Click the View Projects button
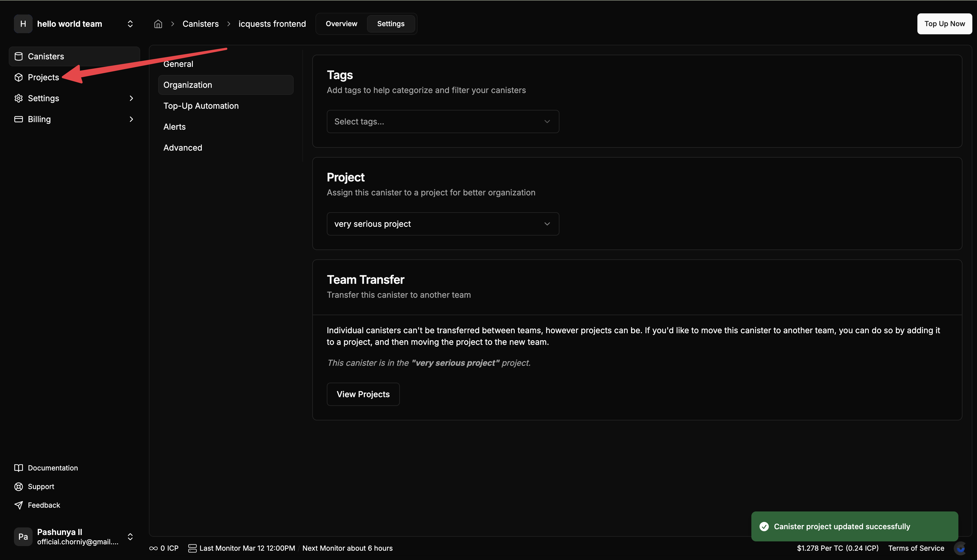The height and width of the screenshot is (560, 977). [363, 394]
